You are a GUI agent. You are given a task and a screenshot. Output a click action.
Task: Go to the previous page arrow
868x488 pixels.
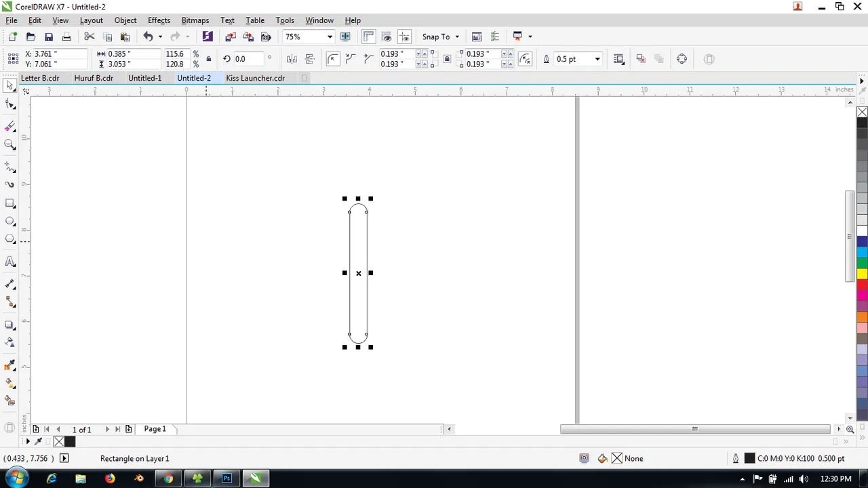pos(58,429)
